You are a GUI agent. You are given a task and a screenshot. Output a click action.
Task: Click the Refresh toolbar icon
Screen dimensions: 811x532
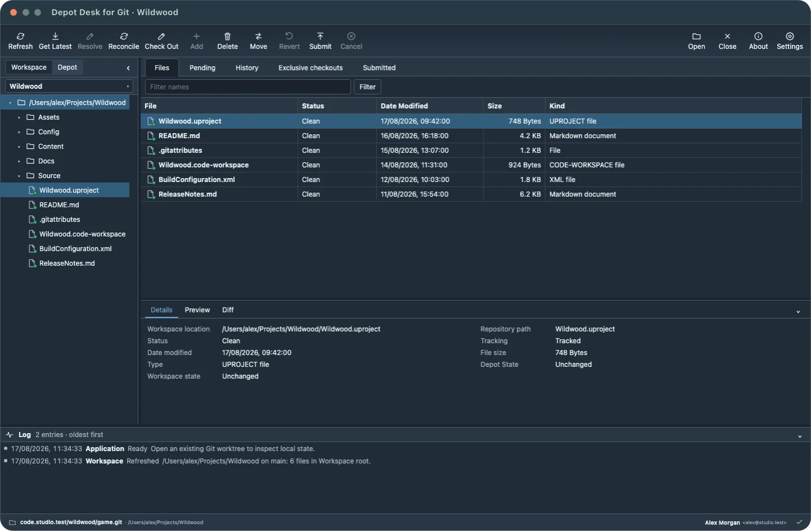tap(21, 37)
